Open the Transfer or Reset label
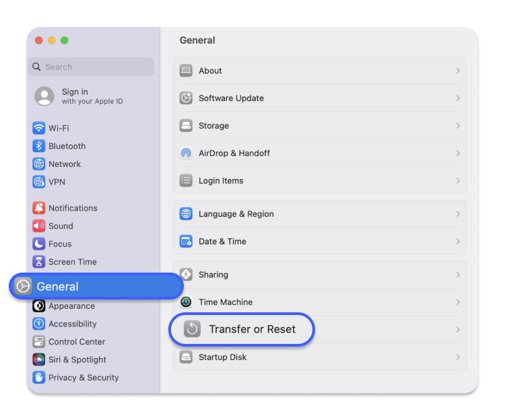 252,329
